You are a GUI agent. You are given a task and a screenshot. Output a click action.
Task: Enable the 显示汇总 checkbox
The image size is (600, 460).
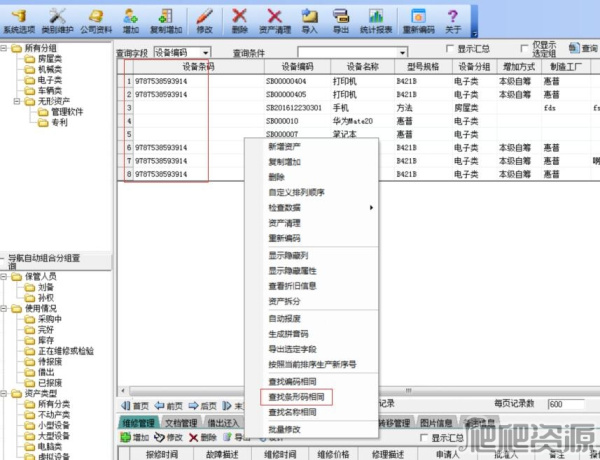click(452, 49)
